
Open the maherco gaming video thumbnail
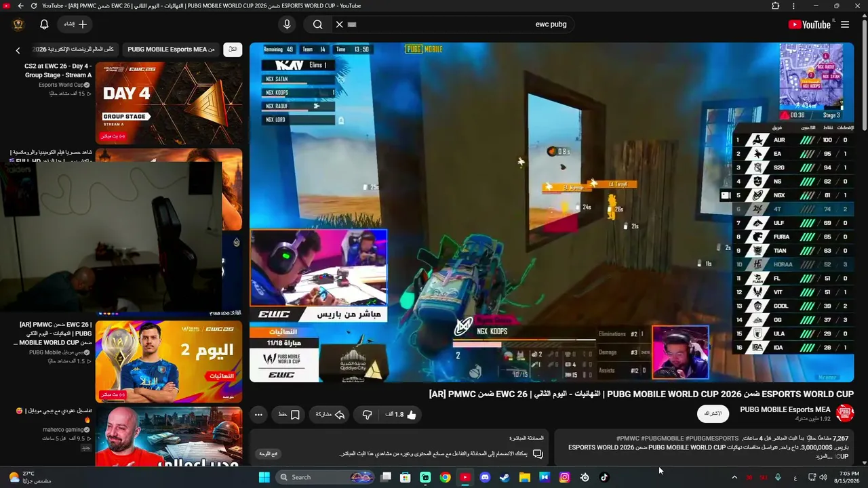(169, 436)
